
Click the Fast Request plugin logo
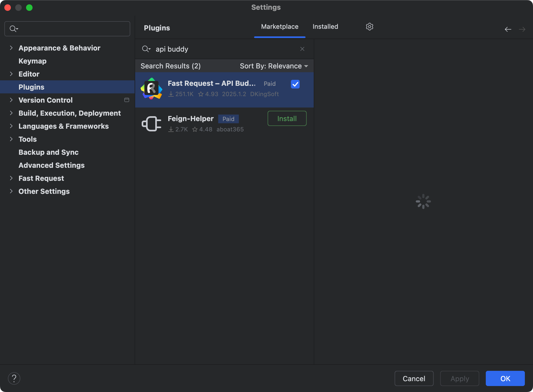(151, 88)
